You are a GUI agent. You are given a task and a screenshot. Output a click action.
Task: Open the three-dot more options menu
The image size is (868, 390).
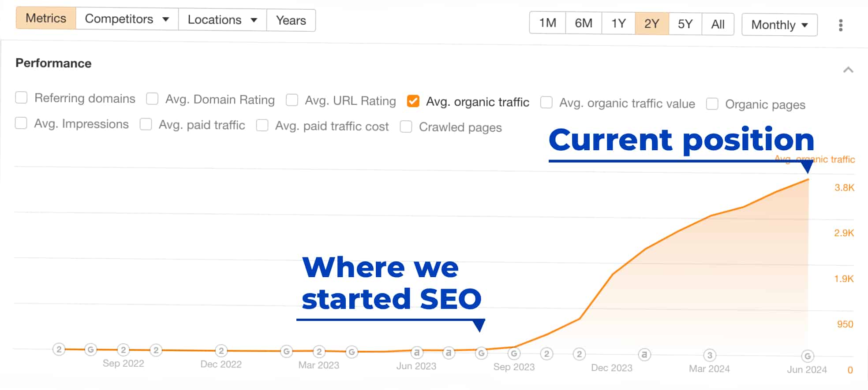point(841,25)
